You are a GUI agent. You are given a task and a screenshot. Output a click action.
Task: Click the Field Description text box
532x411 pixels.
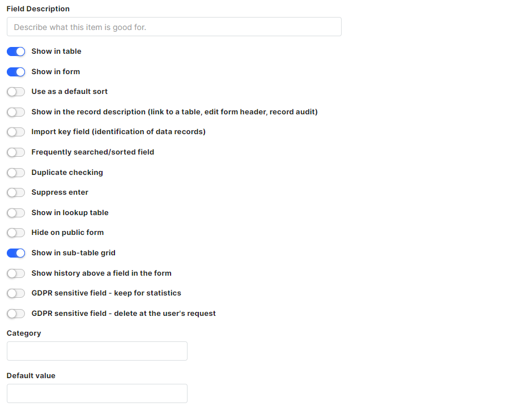point(174,27)
